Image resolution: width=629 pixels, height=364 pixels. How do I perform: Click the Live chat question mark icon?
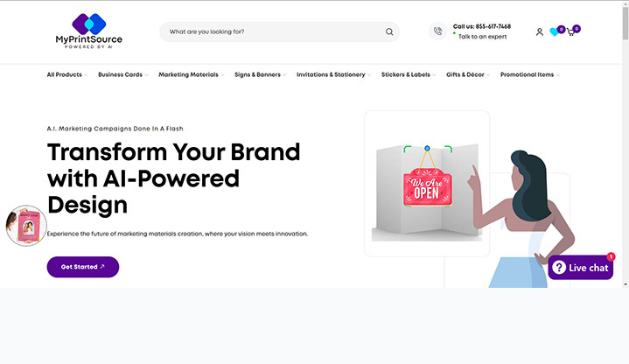(559, 267)
